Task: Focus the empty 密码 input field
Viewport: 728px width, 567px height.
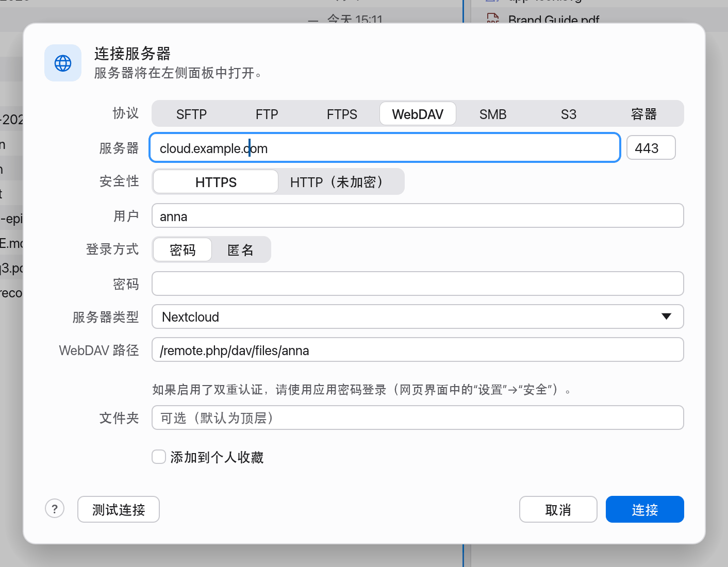Action: (x=418, y=283)
